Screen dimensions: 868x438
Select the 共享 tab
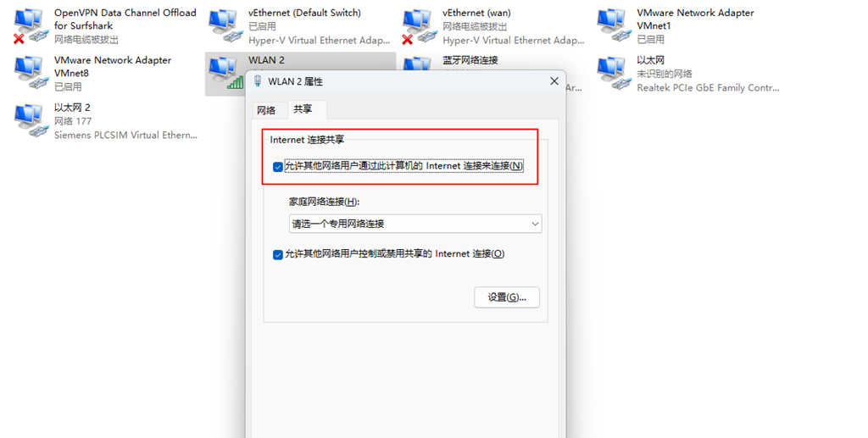coord(303,109)
